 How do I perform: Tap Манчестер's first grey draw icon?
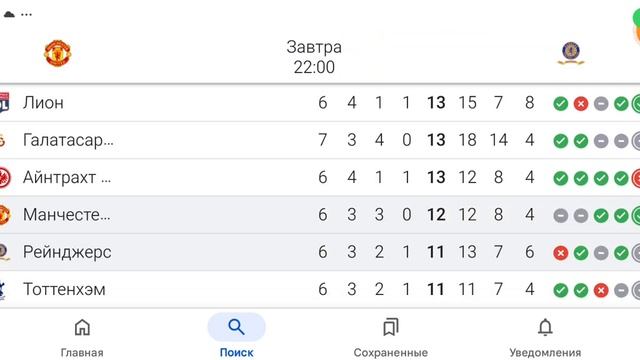560,216
